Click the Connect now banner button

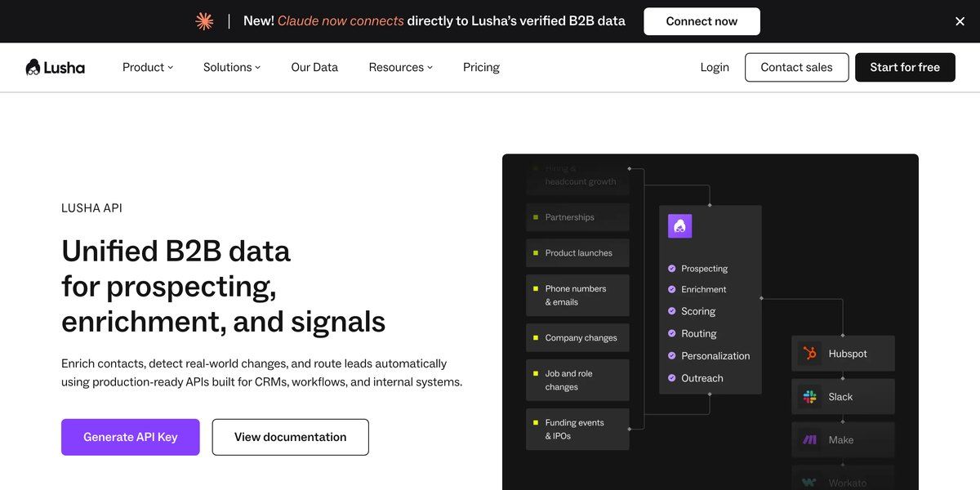coord(702,21)
